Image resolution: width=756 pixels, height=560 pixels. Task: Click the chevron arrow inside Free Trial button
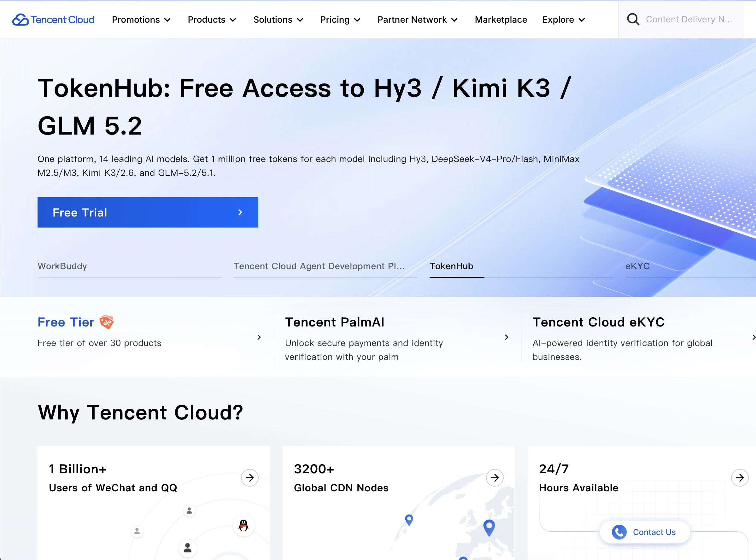[x=240, y=212]
